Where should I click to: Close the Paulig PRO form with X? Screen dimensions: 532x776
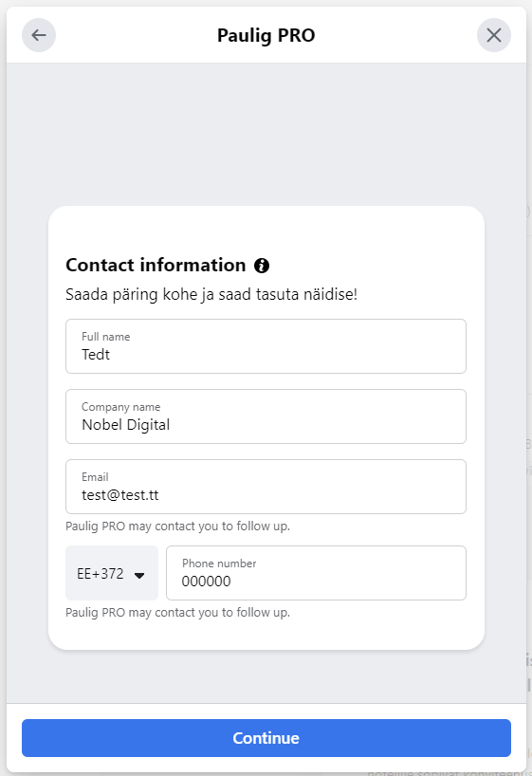pos(493,35)
